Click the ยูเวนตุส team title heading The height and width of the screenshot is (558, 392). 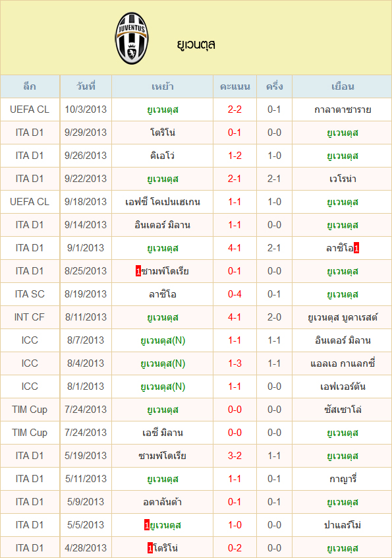coord(196,45)
